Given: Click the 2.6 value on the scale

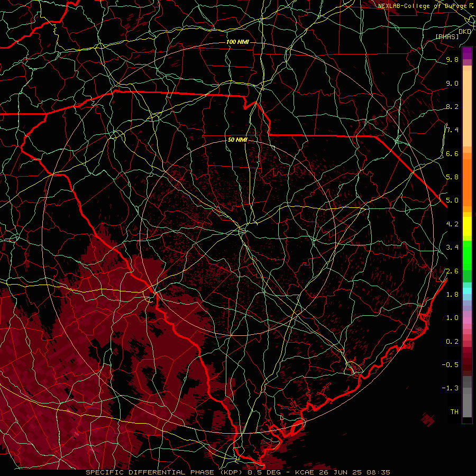Looking at the screenshot, I should click(x=452, y=271).
